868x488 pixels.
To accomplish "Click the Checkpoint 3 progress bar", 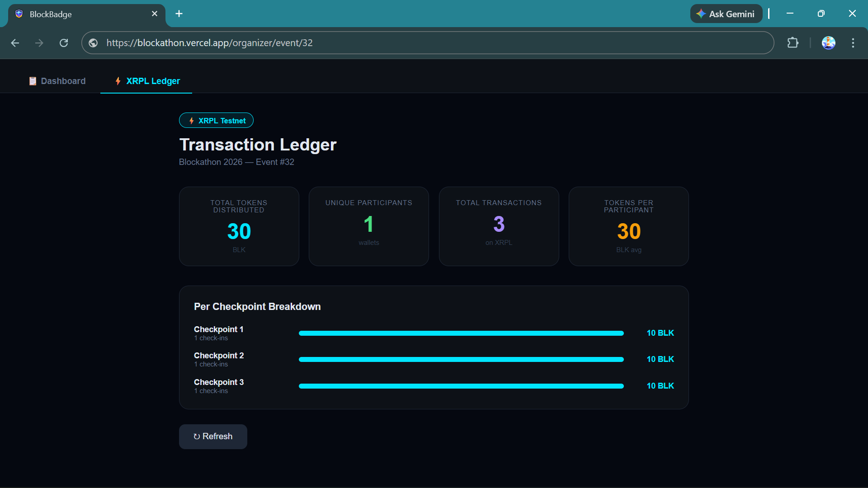I will 461,386.
